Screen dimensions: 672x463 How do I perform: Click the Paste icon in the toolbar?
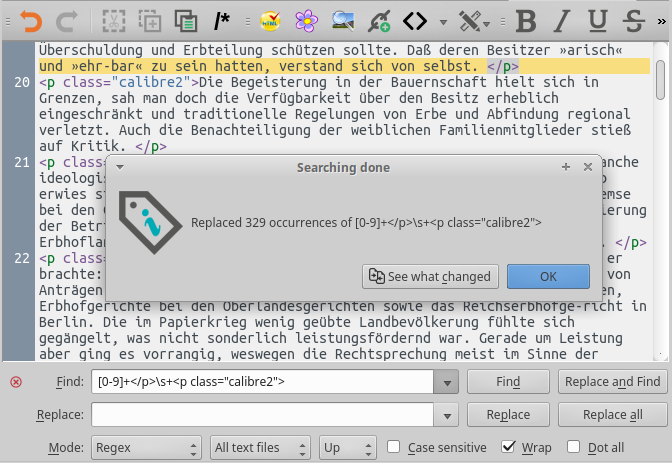tap(186, 21)
